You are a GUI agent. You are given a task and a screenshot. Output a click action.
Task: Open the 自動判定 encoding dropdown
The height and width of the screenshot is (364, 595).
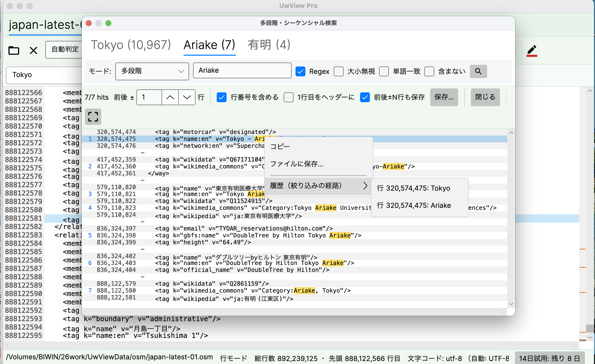(64, 50)
